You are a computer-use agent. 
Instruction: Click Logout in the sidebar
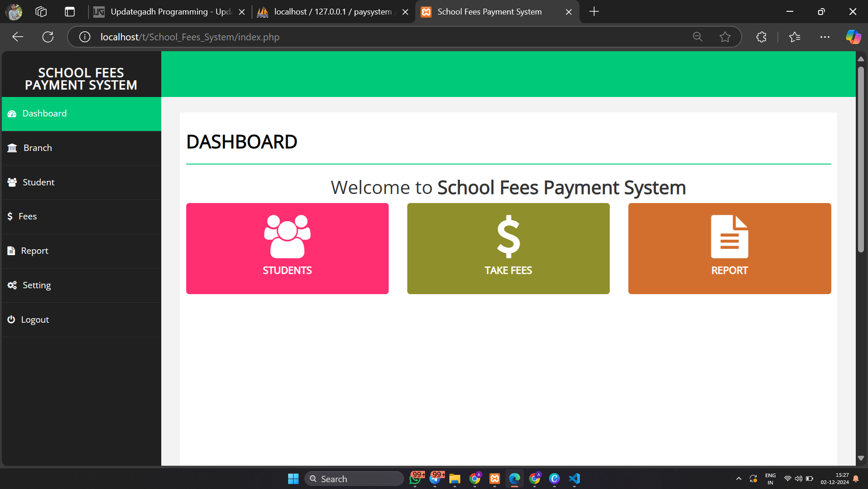coord(35,320)
